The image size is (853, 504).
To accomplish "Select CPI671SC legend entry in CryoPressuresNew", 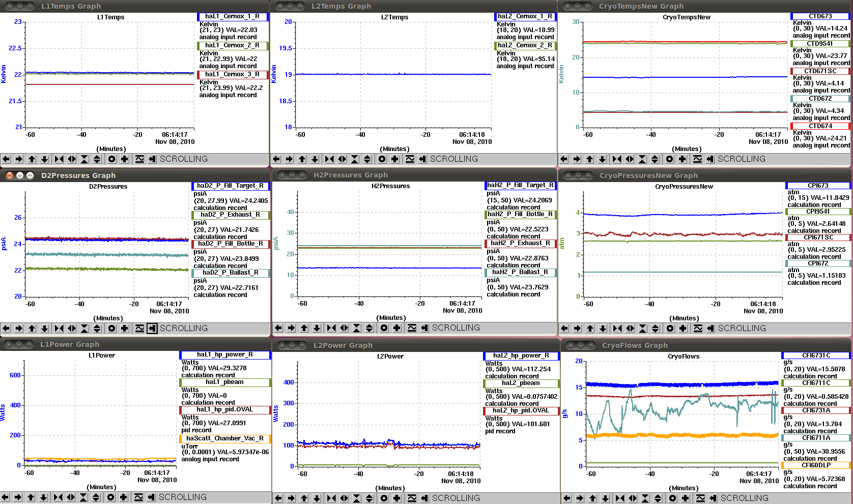I will (818, 238).
